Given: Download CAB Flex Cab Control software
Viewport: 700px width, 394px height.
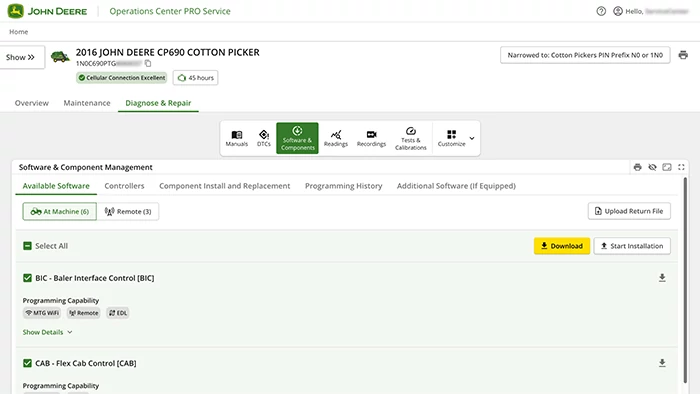Looking at the screenshot, I should click(x=662, y=363).
